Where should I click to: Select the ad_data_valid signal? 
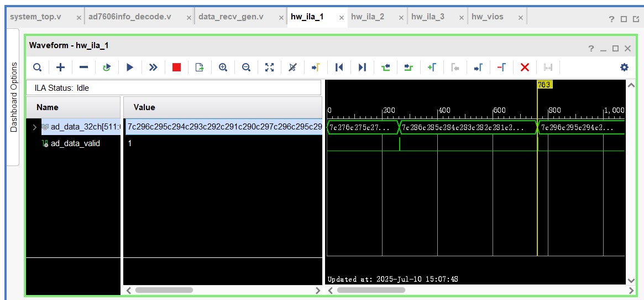click(75, 143)
